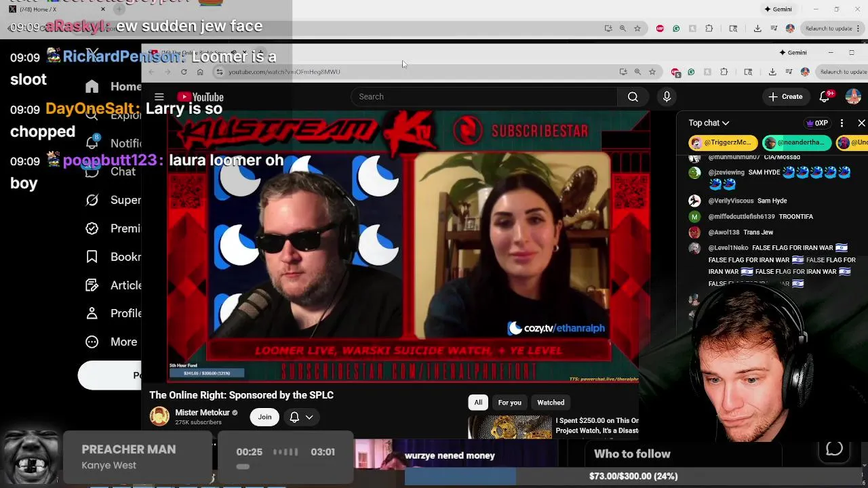The image size is (868, 488).
Task: Open Adblock Plus extension in YouTube window
Action: 675,72
